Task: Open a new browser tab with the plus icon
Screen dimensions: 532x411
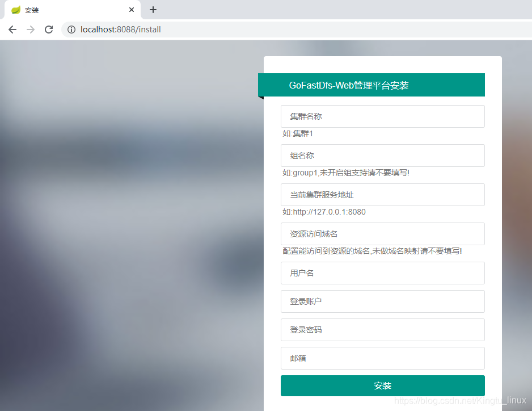Action: tap(153, 10)
